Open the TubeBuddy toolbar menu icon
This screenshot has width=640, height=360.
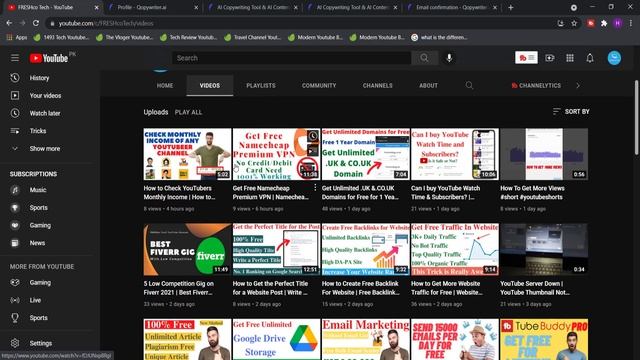coord(526,58)
